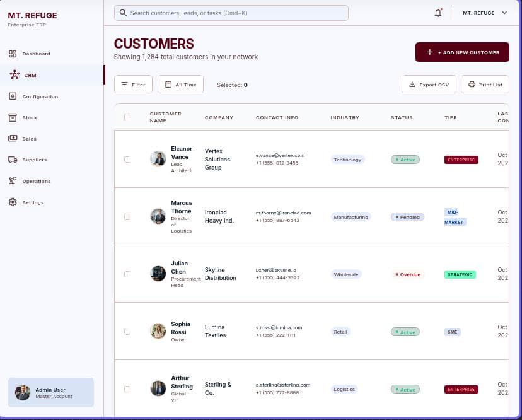Open the Suppliers section

pos(52,160)
